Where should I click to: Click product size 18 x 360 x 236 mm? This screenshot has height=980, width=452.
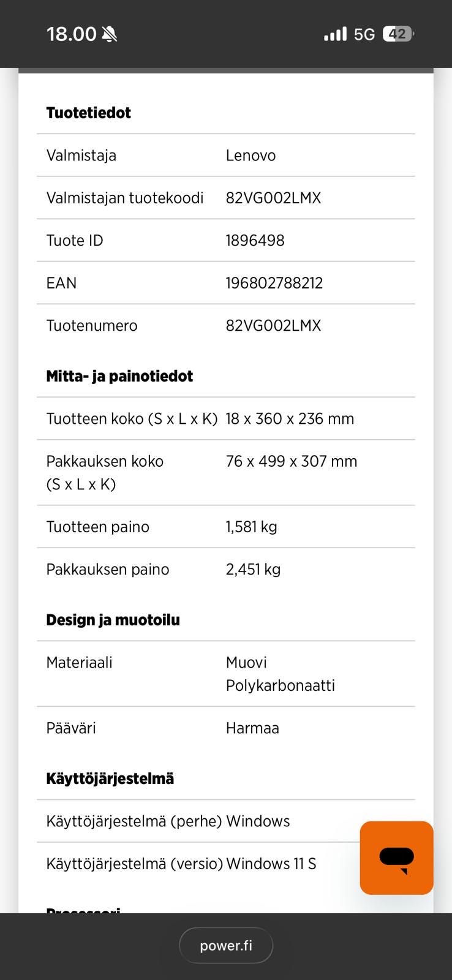[290, 419]
